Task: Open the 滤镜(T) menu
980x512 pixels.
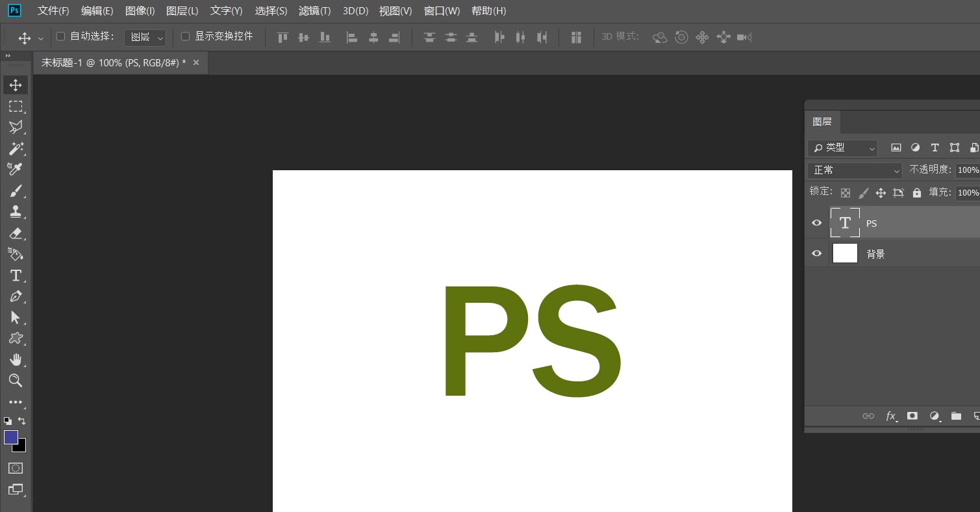Action: point(315,11)
